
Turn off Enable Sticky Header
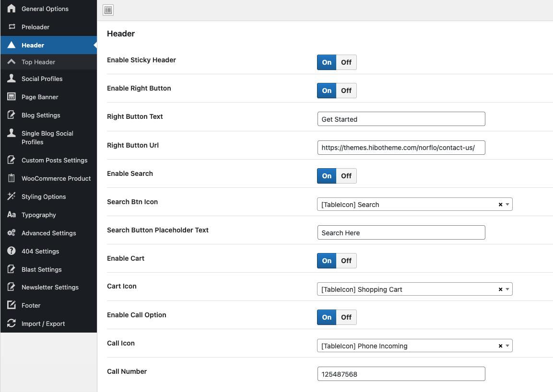[346, 62]
